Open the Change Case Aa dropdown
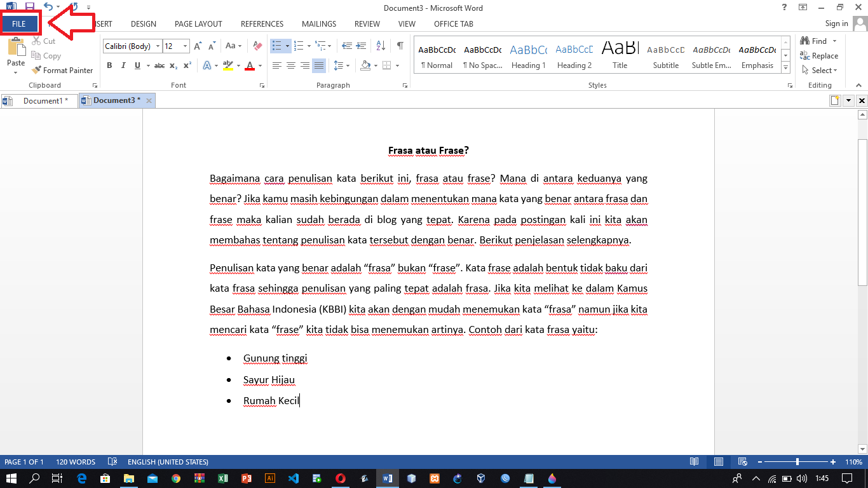The width and height of the screenshot is (868, 488). (233, 46)
